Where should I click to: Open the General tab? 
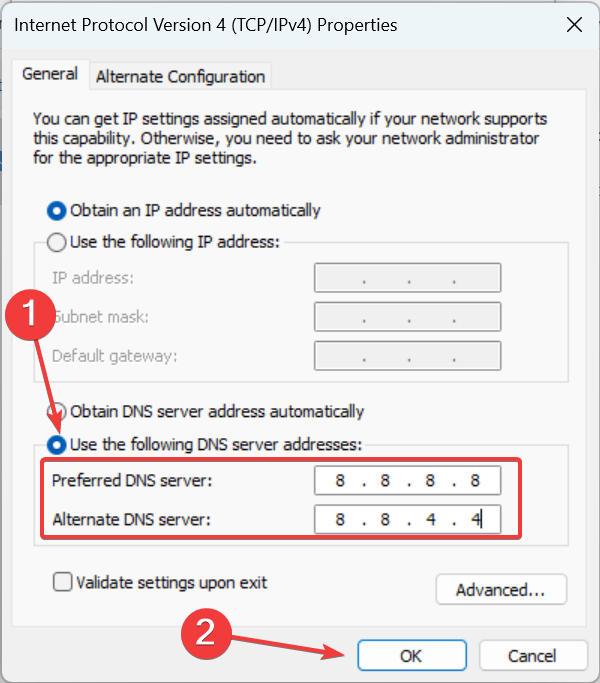click(50, 74)
